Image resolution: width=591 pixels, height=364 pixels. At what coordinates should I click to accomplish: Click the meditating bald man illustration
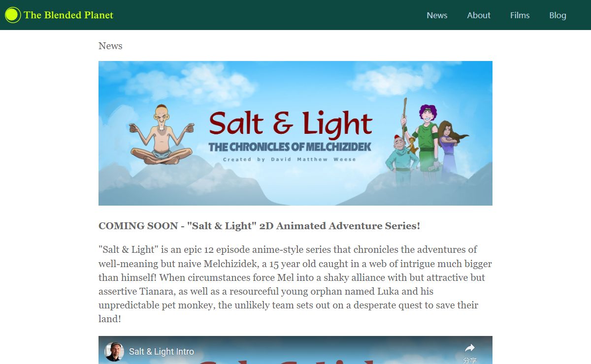point(162,134)
